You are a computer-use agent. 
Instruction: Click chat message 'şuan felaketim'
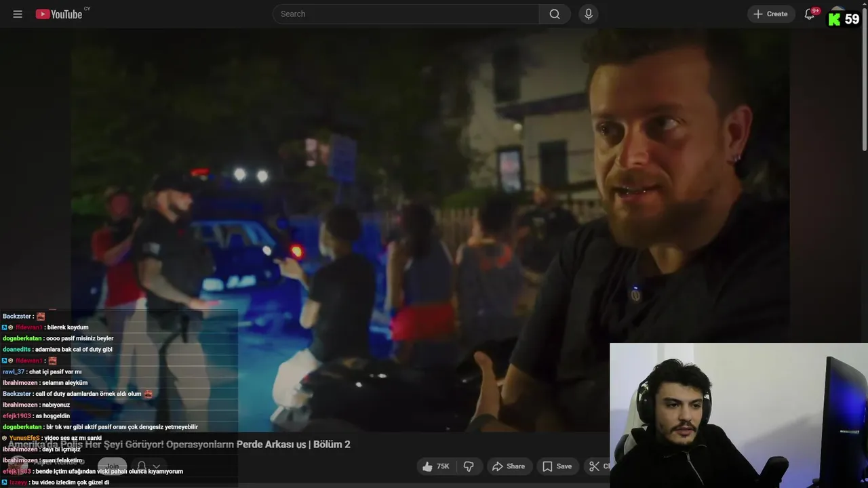62,460
